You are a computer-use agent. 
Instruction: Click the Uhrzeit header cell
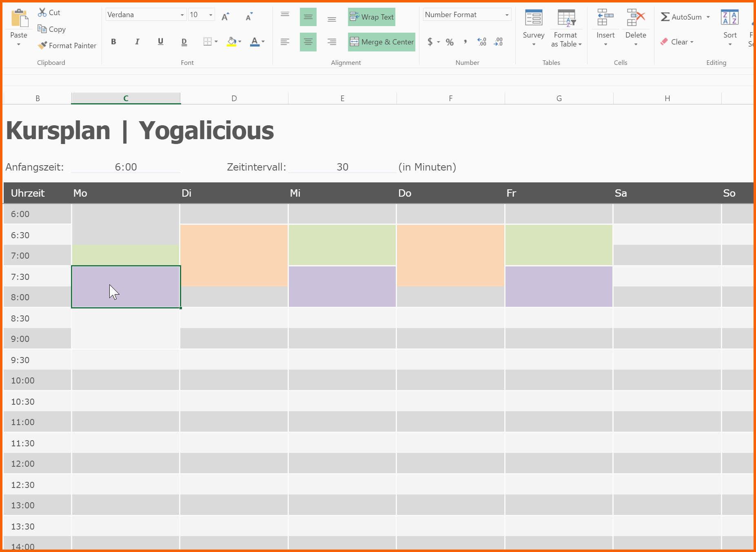pos(38,193)
